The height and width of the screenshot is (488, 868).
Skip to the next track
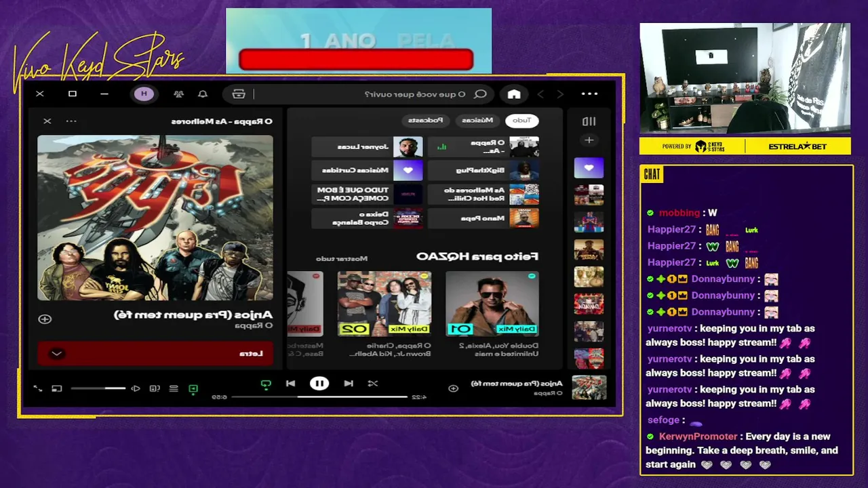pyautogui.click(x=290, y=384)
